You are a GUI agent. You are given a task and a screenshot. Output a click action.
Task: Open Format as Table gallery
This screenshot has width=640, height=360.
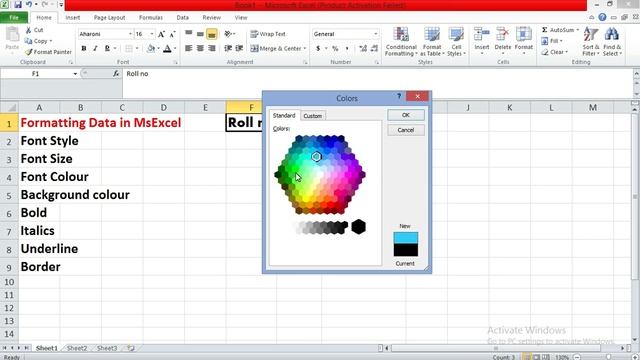[x=432, y=42]
